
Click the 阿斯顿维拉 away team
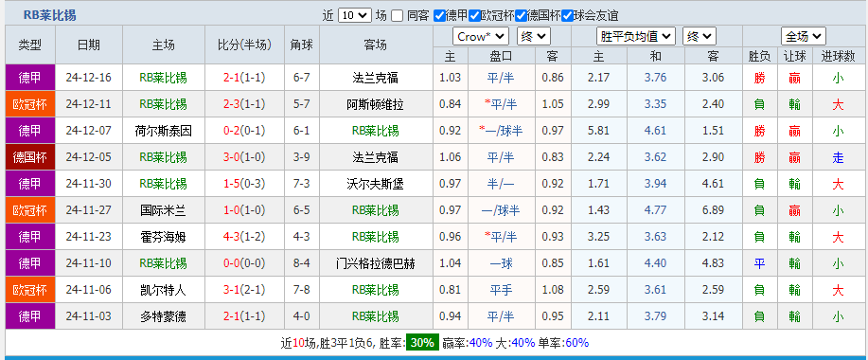[x=376, y=104]
